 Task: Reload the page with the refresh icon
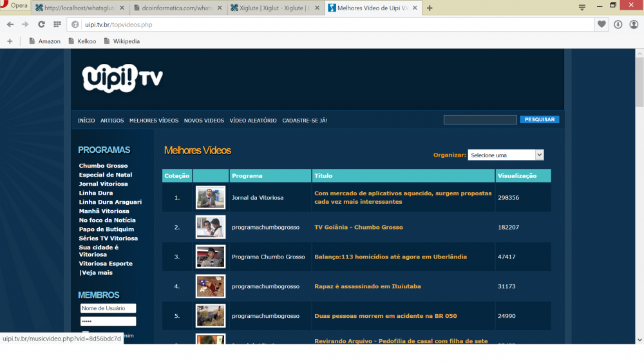coord(41,25)
